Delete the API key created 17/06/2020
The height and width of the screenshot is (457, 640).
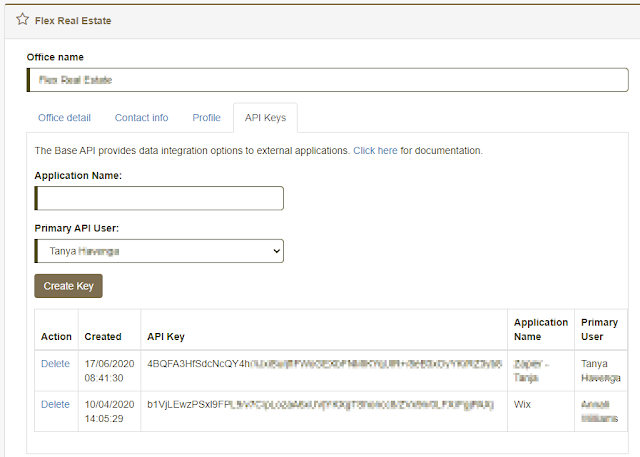[x=55, y=364]
